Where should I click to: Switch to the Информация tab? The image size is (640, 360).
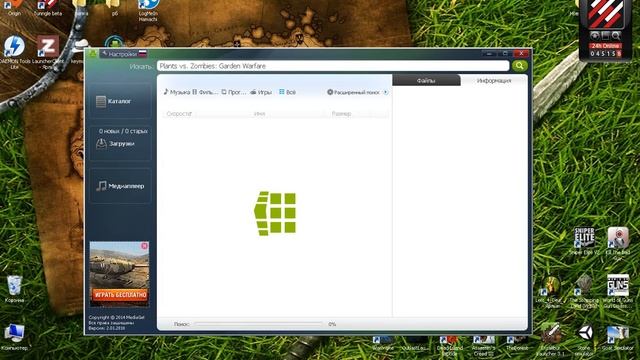click(494, 80)
